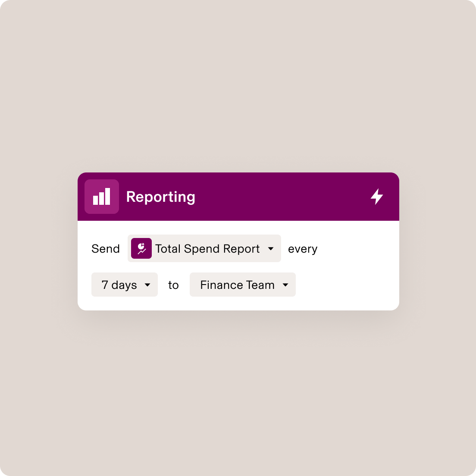The image size is (476, 476).
Task: Click the arrow beside 7 days
Action: (147, 285)
